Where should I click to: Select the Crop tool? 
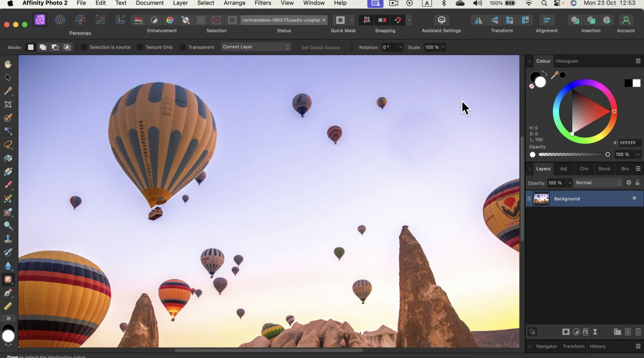(8, 105)
